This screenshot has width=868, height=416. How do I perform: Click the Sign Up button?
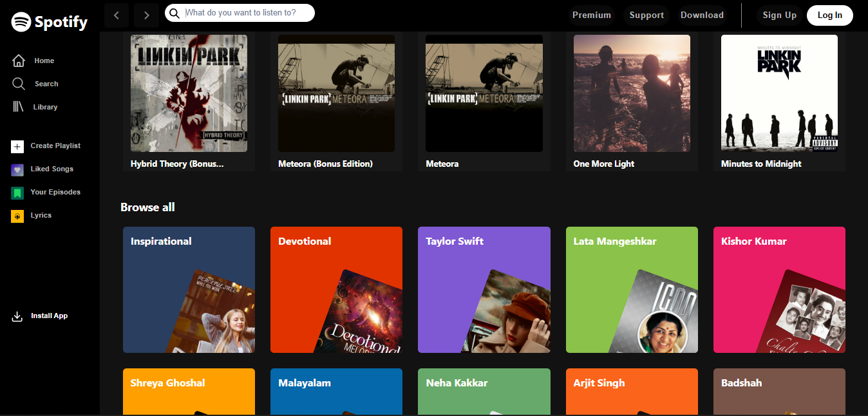click(779, 15)
